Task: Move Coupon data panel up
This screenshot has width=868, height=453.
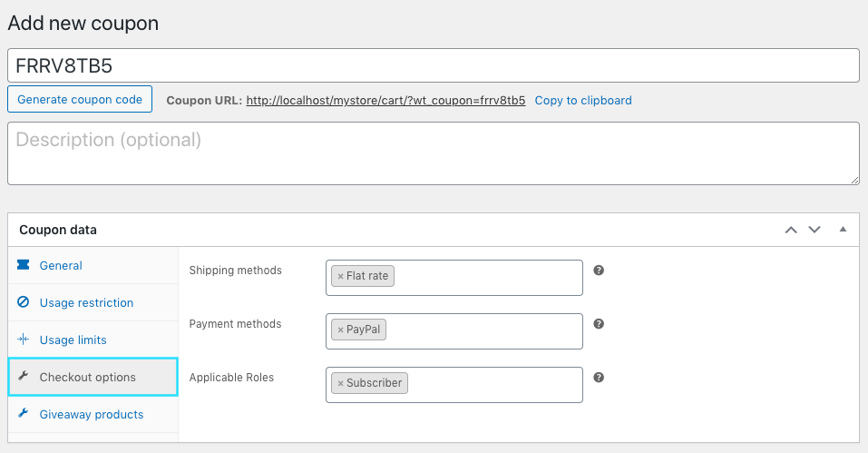Action: [x=791, y=230]
